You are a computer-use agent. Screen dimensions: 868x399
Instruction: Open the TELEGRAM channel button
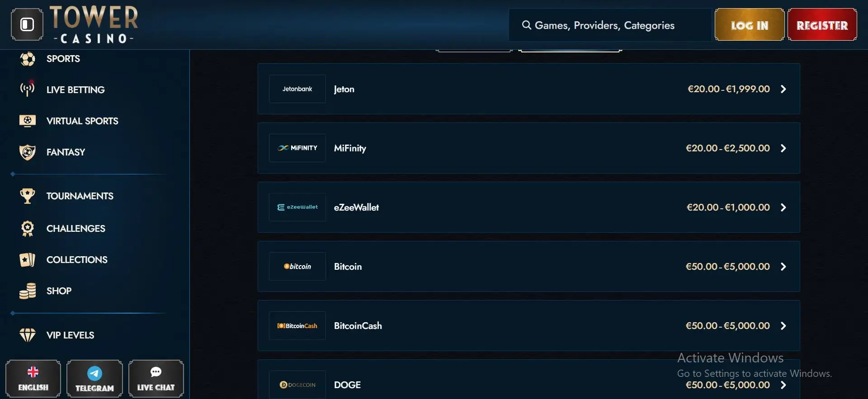pyautogui.click(x=94, y=379)
